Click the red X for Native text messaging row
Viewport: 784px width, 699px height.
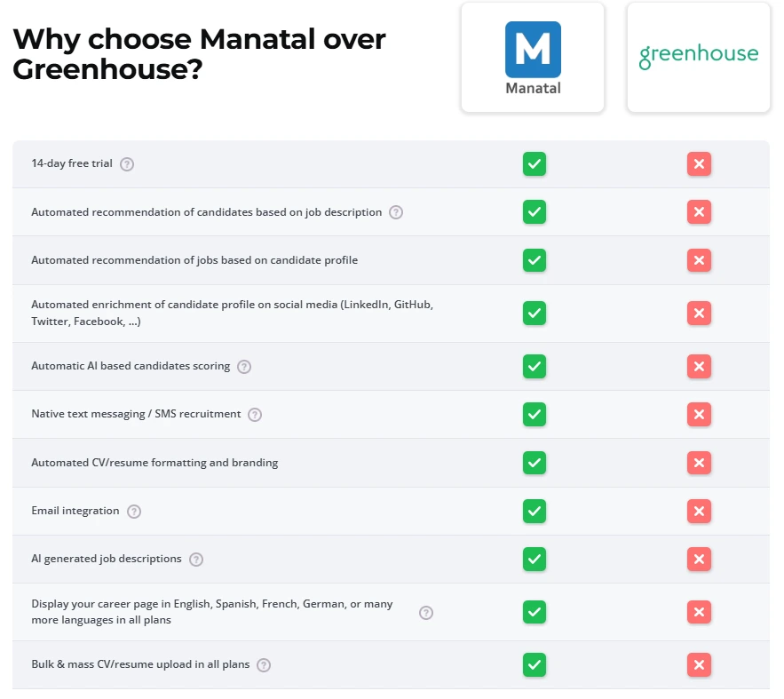[x=699, y=414]
